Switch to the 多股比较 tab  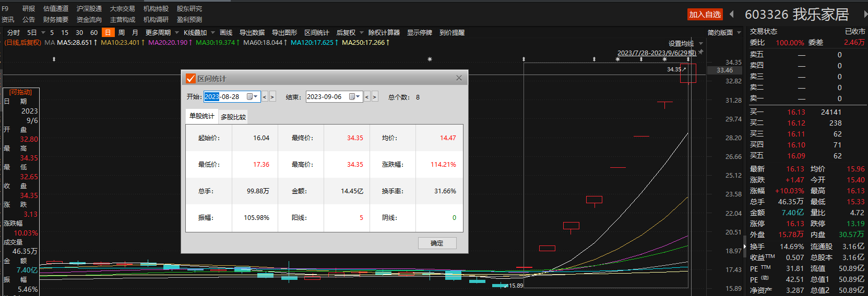click(x=233, y=117)
